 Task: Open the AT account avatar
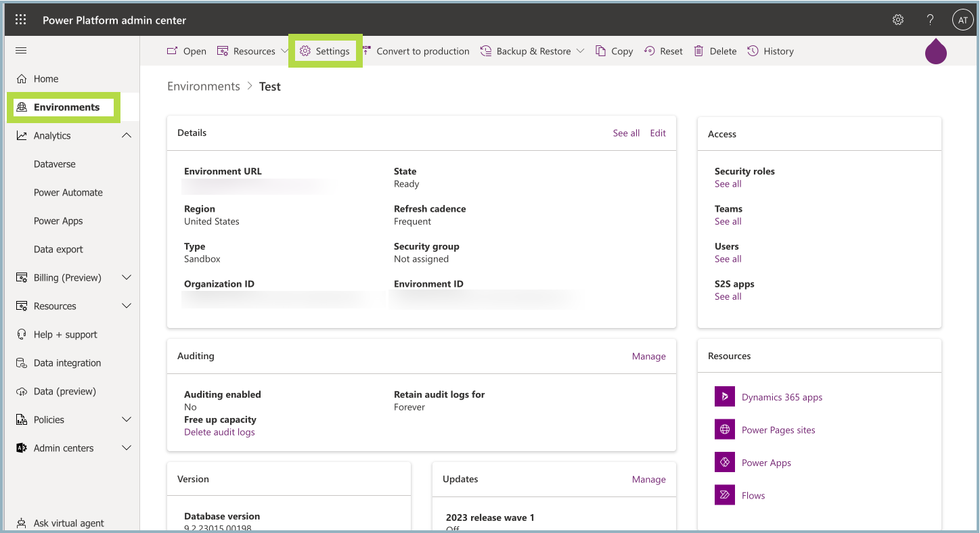tap(962, 20)
